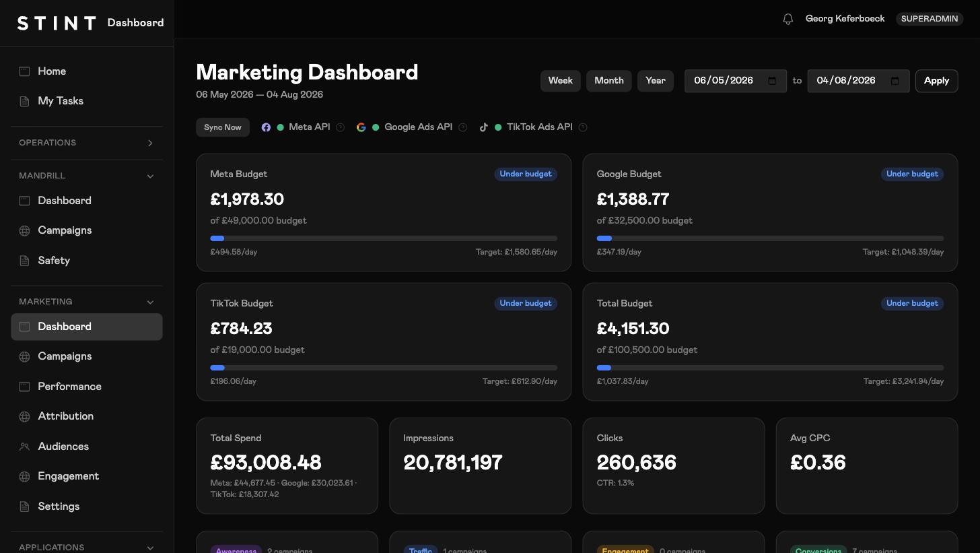The height and width of the screenshot is (553, 980).
Task: Click the 260,636 Clicks value
Action: click(636, 463)
